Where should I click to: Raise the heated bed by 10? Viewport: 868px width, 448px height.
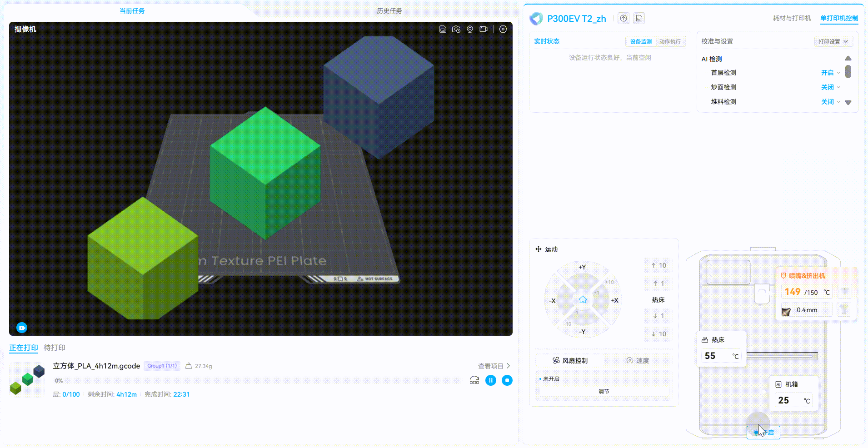(658, 265)
